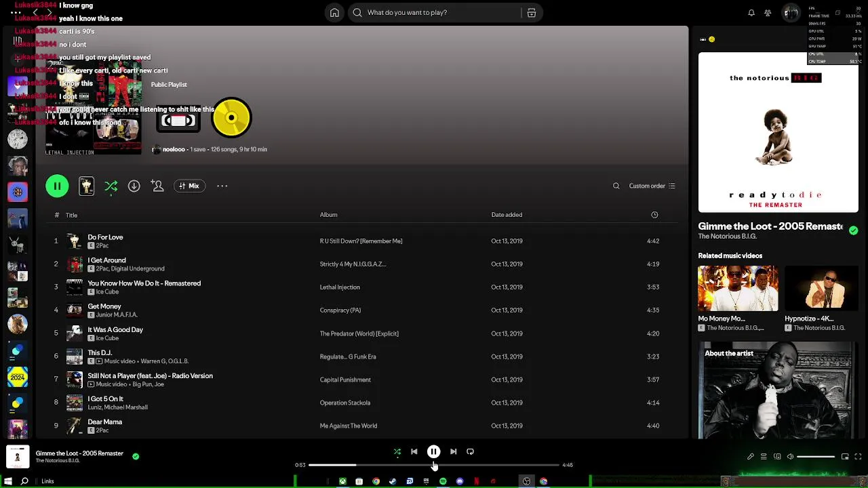
Task: Toggle the green shuffle icon beside playlist art
Action: (111, 186)
